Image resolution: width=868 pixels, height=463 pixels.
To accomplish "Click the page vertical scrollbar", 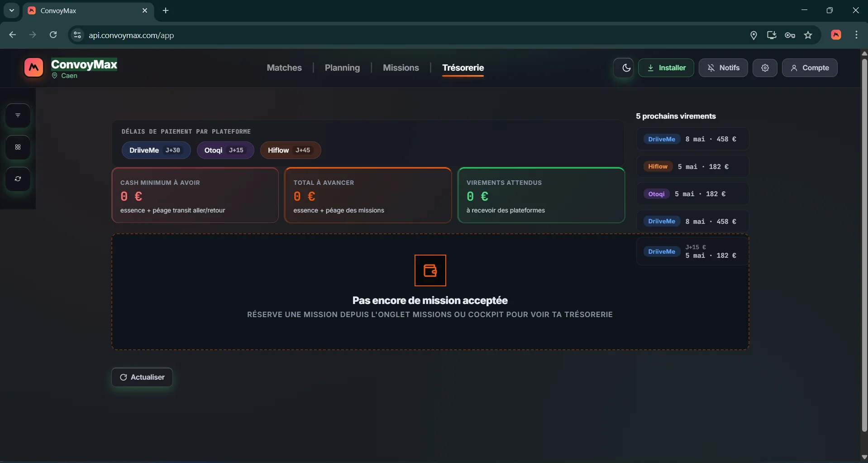I will point(864,245).
